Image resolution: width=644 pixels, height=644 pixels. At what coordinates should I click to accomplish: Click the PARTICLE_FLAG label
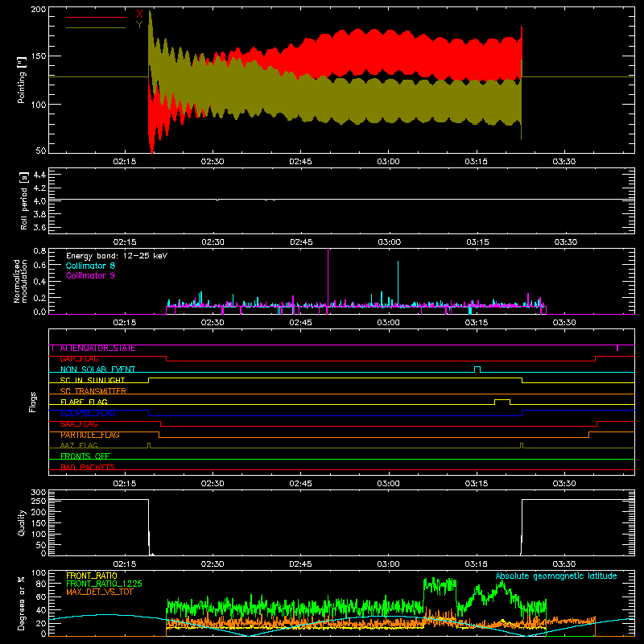[x=90, y=435]
